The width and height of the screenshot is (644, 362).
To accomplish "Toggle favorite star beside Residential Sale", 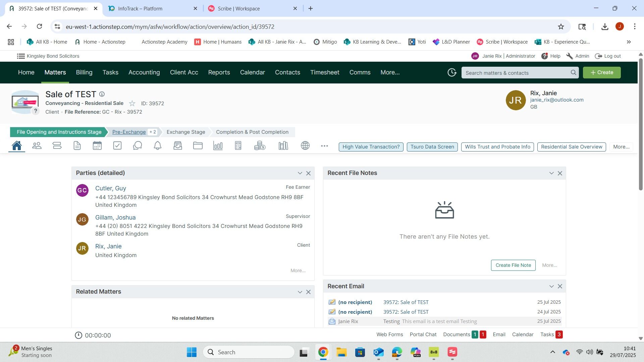I will point(132,104).
